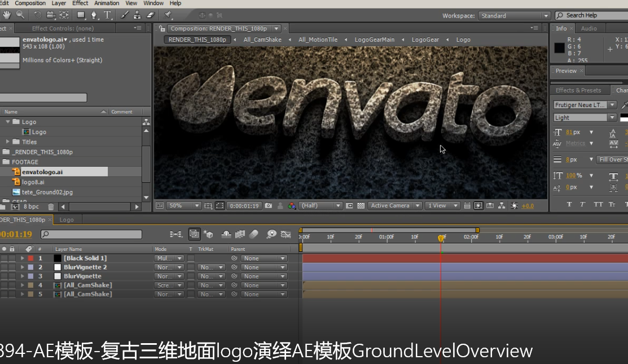The image size is (628, 364).
Task: Select the Puppet Pin tool
Action: click(x=168, y=15)
